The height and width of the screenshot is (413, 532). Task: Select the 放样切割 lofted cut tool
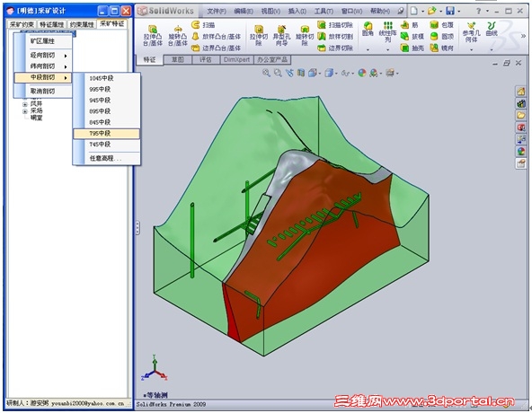click(335, 36)
